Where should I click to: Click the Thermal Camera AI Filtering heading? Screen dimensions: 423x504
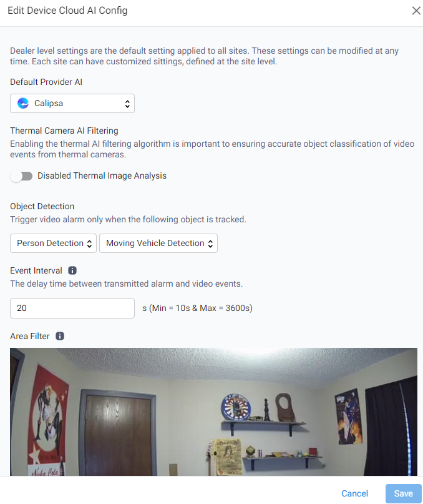click(64, 131)
